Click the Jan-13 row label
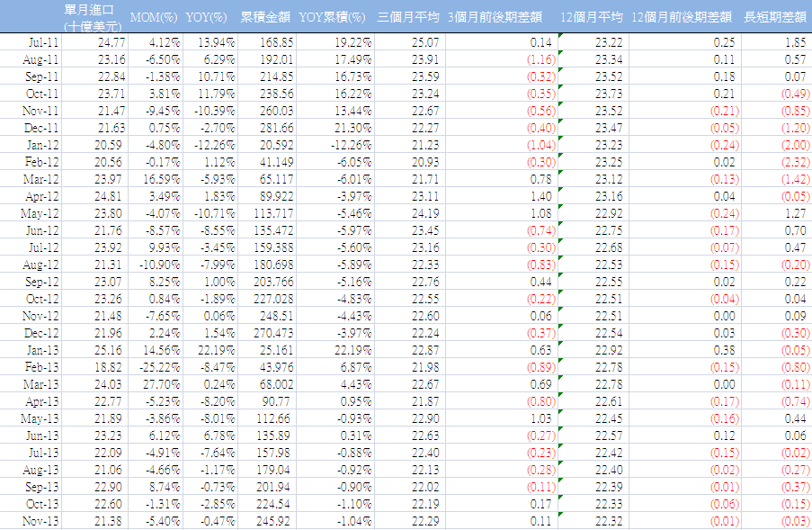This screenshot has height=530, width=812. coord(43,350)
